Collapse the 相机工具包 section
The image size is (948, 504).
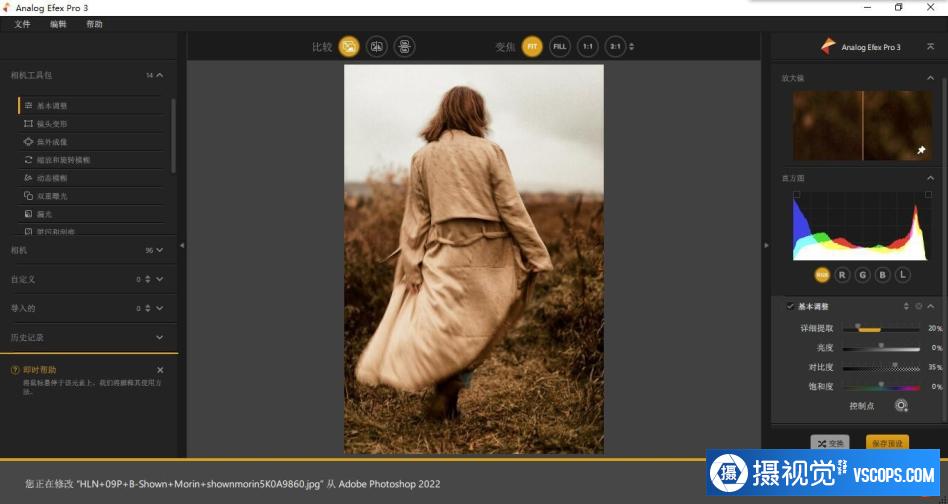click(x=160, y=76)
